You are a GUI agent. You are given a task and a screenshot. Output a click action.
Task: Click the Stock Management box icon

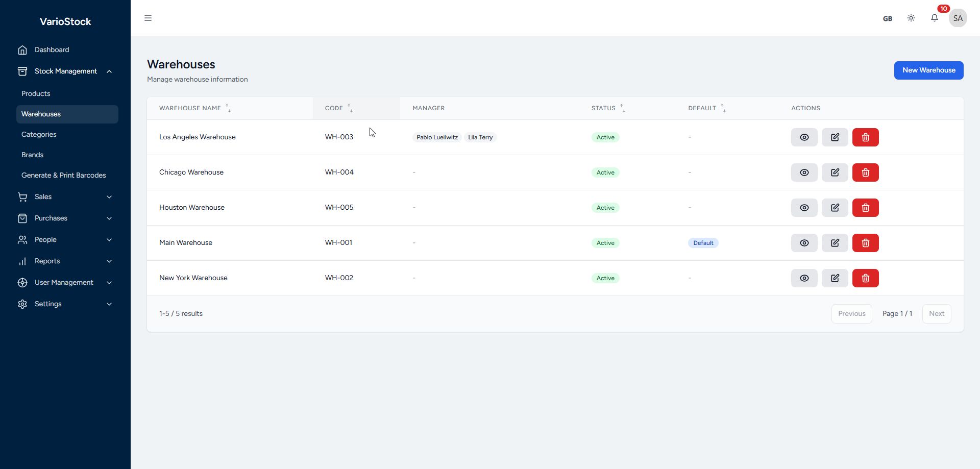tap(22, 71)
